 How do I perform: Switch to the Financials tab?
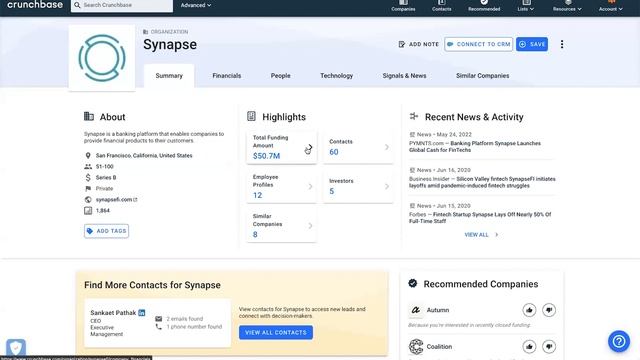point(227,76)
